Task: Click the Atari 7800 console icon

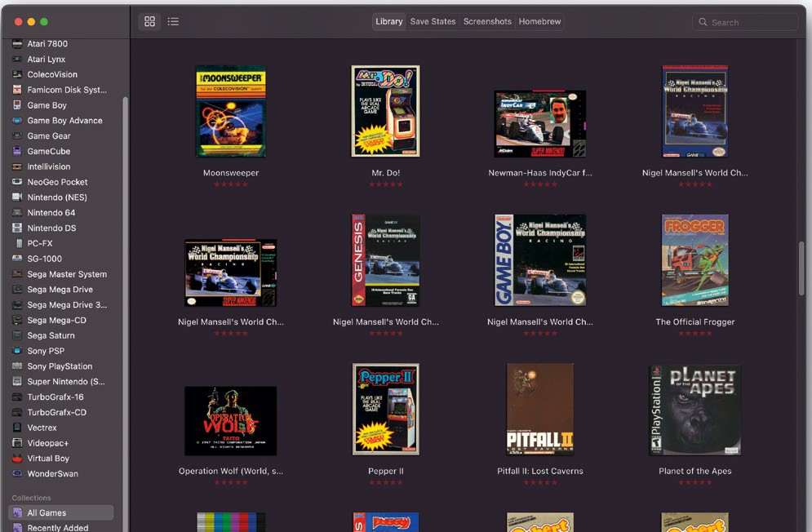Action: [17, 44]
